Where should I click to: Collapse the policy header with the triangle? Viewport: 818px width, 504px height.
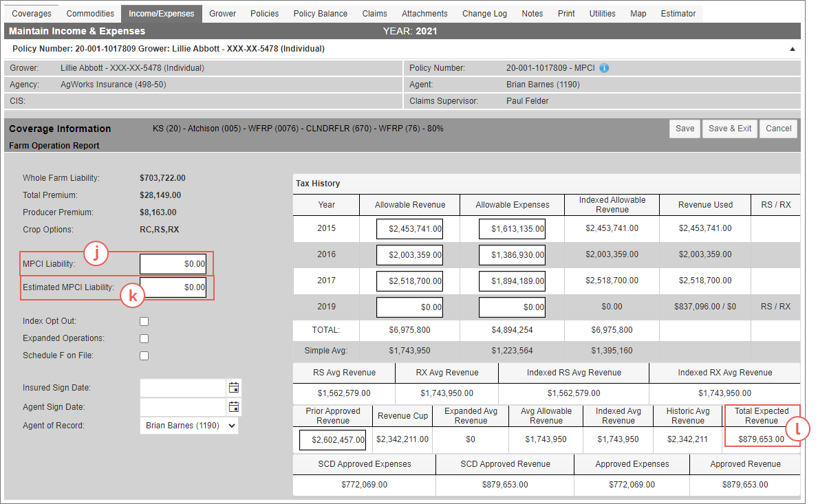coord(792,50)
